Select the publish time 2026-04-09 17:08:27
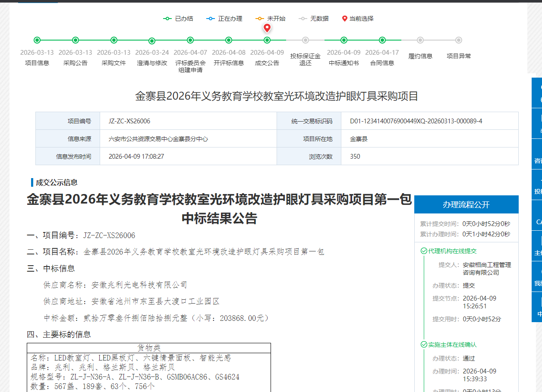Image resolution: width=542 pixels, height=392 pixels. tap(136, 157)
